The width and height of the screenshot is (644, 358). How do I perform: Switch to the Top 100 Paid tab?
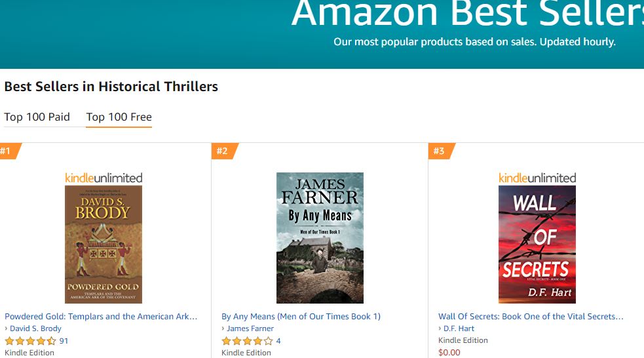pyautogui.click(x=37, y=117)
